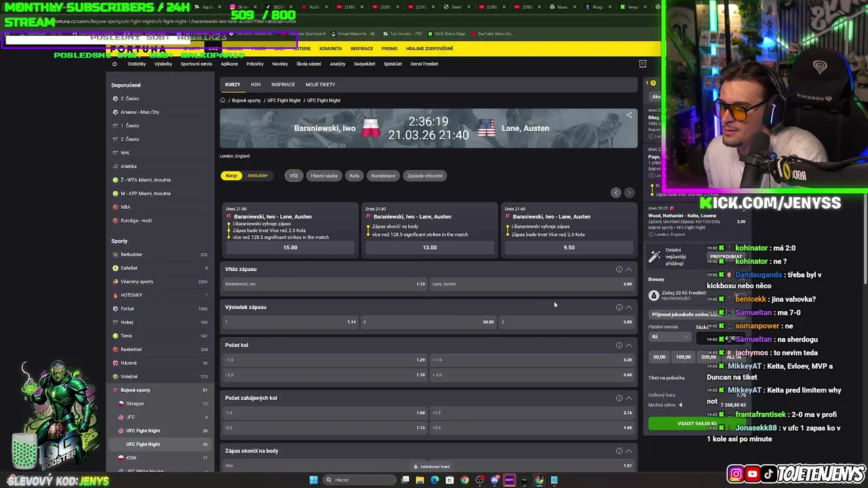Open info icon for Počet kol market
This screenshot has height=488, width=868.
[x=619, y=345]
